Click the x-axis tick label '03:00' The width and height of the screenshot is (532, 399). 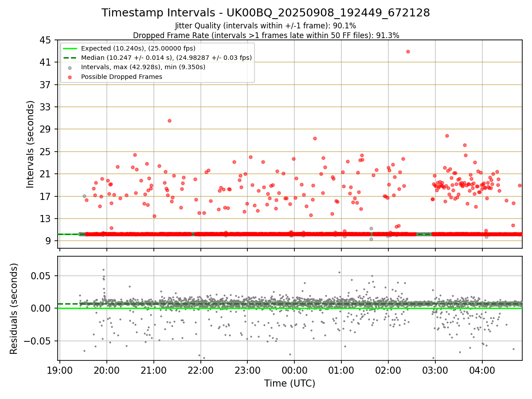(435, 370)
